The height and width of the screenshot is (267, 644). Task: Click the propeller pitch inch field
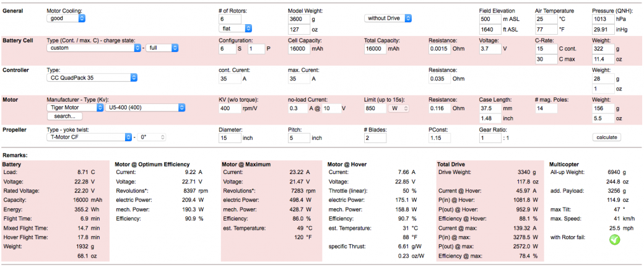tap(299, 138)
